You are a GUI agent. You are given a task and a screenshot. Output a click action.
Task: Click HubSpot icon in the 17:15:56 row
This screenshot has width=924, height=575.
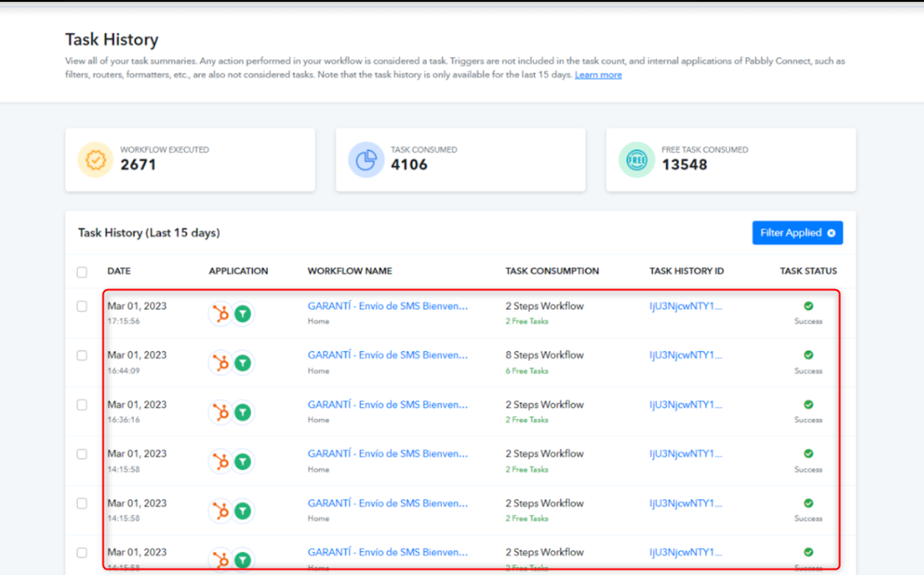[221, 314]
